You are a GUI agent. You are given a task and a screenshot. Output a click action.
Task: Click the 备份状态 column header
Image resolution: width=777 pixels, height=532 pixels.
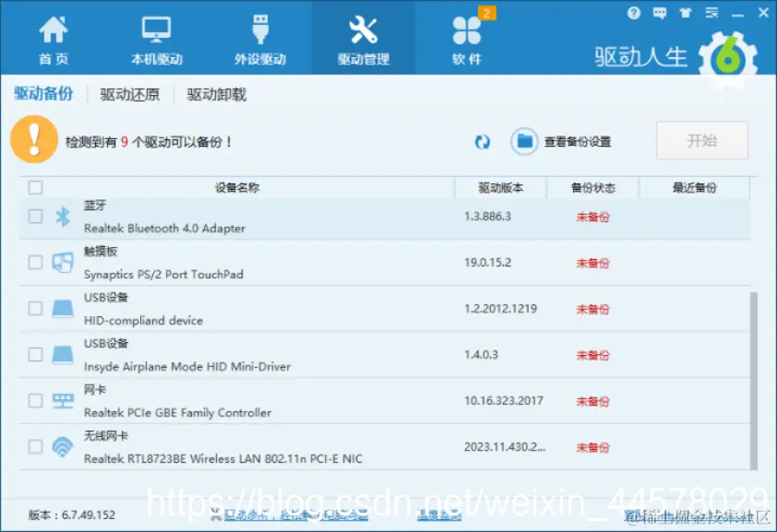coord(593,187)
